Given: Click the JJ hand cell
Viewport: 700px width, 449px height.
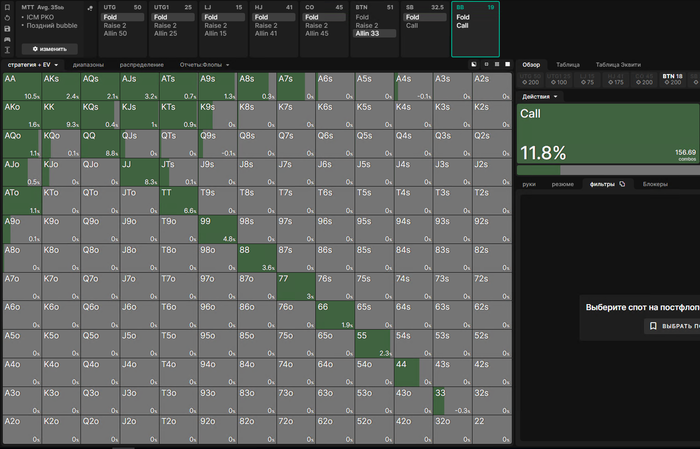Looking at the screenshot, I should click(139, 173).
